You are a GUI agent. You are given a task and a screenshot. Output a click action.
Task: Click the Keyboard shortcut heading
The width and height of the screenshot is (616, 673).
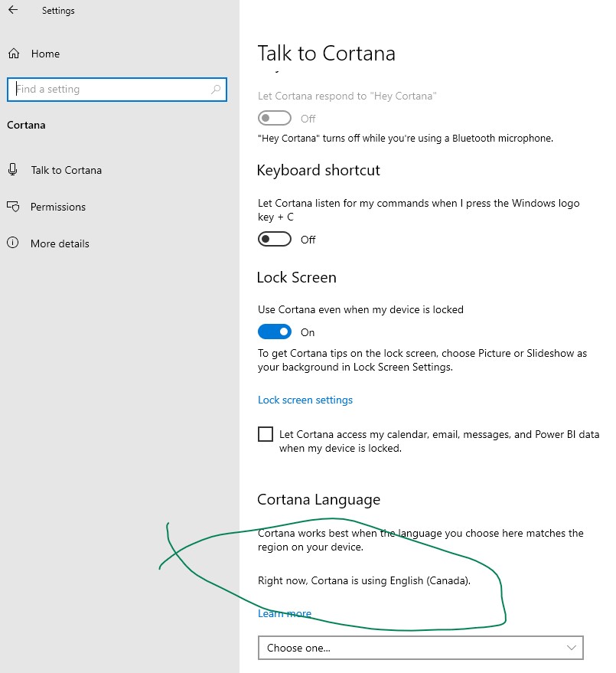[x=318, y=171]
